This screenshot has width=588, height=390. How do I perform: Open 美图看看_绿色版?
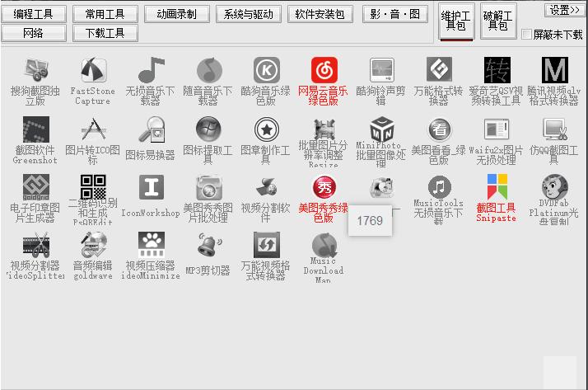click(x=440, y=129)
